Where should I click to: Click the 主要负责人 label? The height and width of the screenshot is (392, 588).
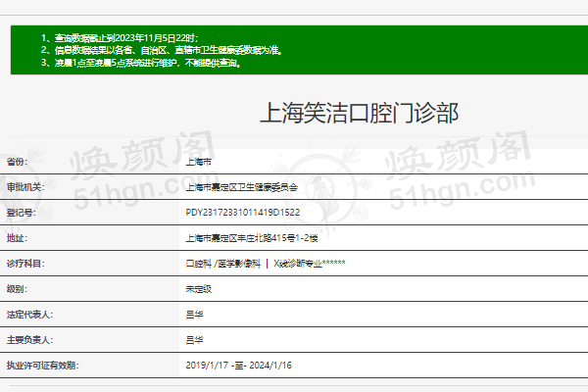(x=30, y=340)
